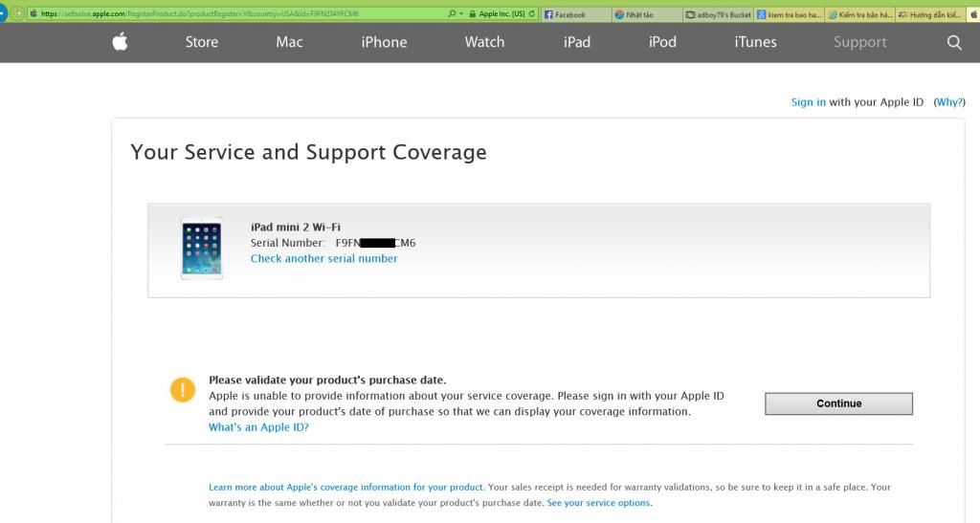
Task: Click the refresh icon in address bar
Action: click(x=532, y=14)
